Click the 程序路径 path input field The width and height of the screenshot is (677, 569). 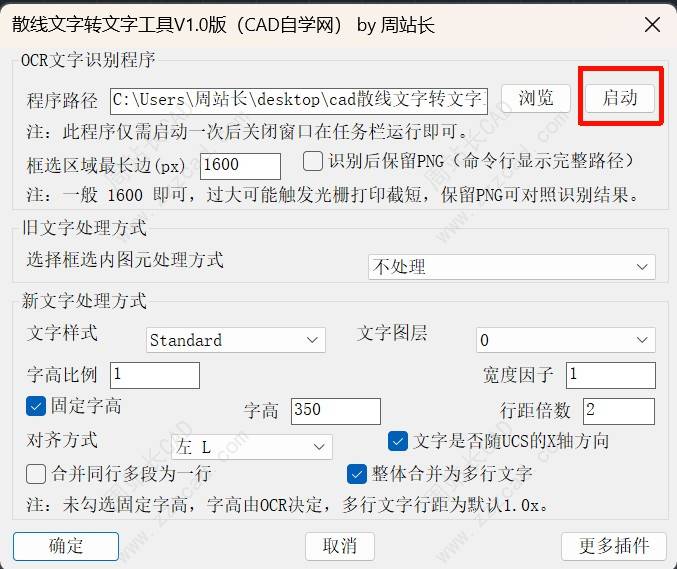pos(299,101)
